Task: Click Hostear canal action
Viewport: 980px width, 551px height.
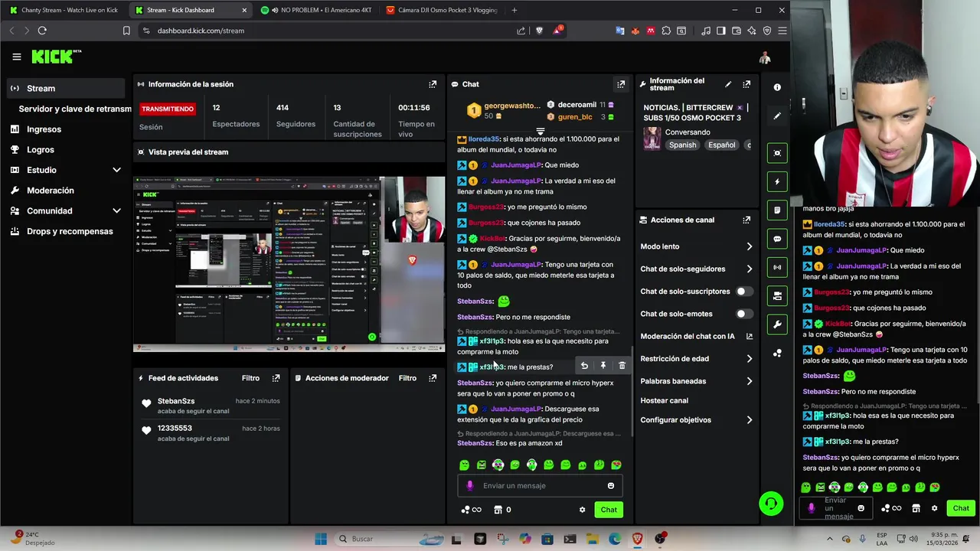Action: pyautogui.click(x=665, y=400)
